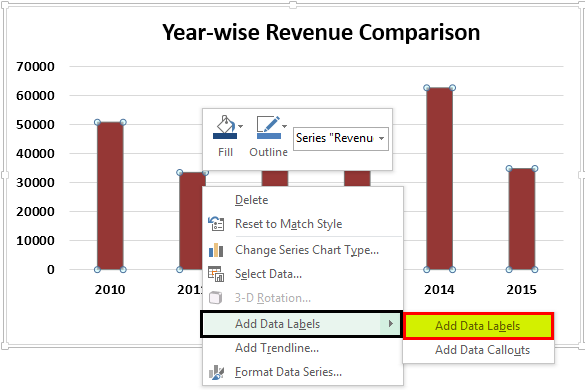
Task: Select the 2010 revenue bar
Action: (110, 196)
